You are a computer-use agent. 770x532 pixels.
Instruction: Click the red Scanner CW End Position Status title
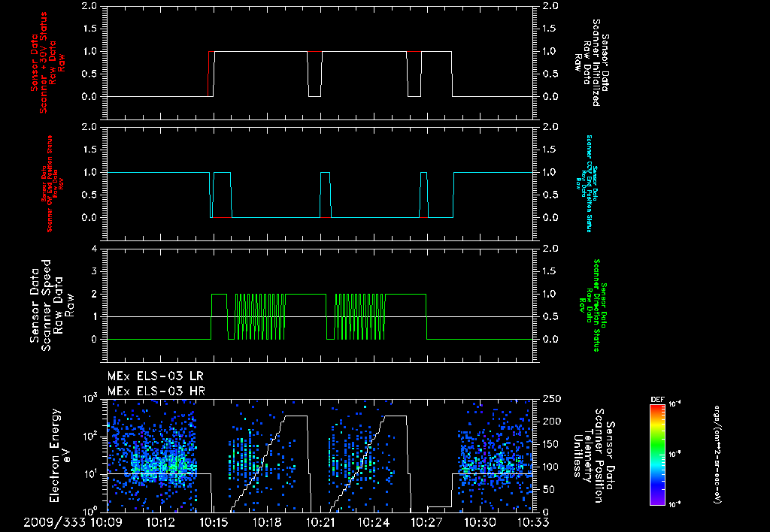pyautogui.click(x=52, y=184)
